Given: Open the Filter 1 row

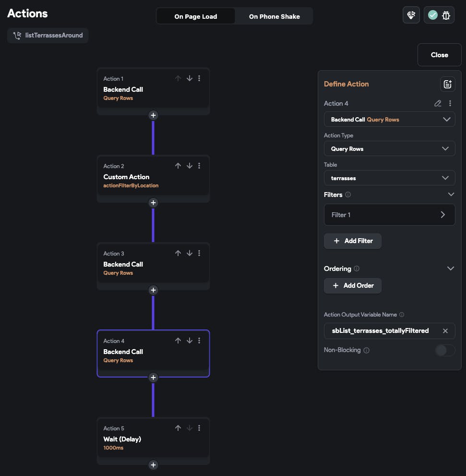Looking at the screenshot, I should tap(389, 215).
